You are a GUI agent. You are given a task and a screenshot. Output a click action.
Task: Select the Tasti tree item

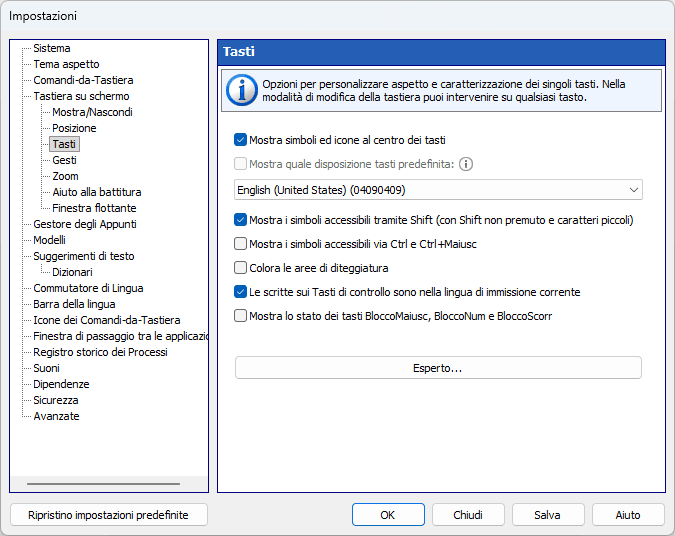[64, 144]
